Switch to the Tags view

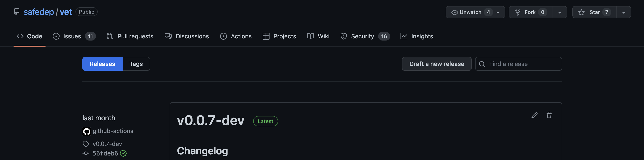(136, 64)
